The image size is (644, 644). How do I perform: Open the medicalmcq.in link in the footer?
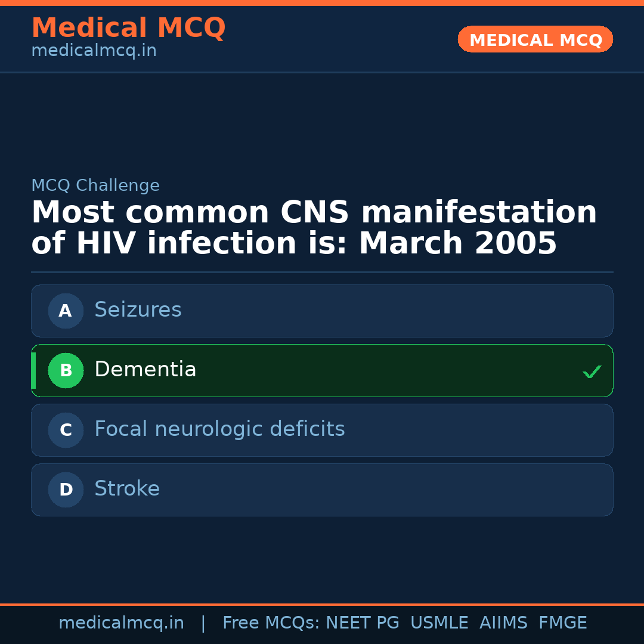pos(121,623)
